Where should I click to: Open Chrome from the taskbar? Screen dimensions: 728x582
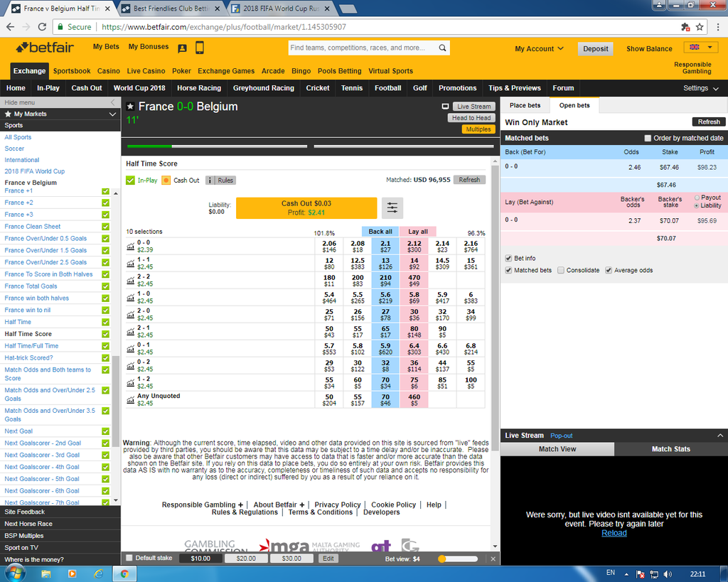coord(124,574)
